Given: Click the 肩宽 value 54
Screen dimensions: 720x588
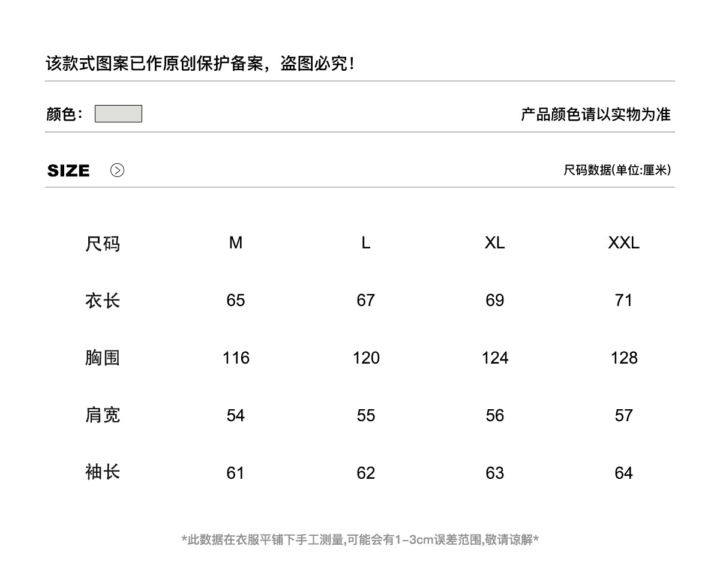Looking at the screenshot, I should 236,415.
